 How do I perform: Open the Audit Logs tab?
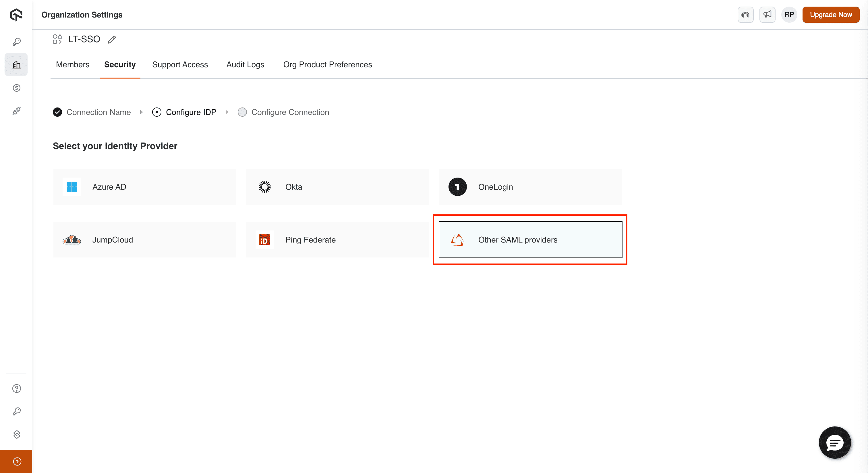(245, 64)
